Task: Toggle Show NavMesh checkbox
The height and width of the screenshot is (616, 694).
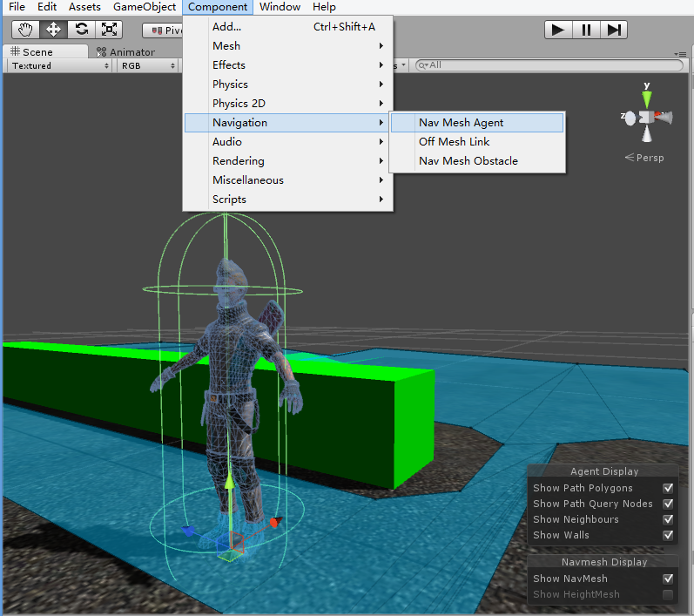Action: [668, 579]
